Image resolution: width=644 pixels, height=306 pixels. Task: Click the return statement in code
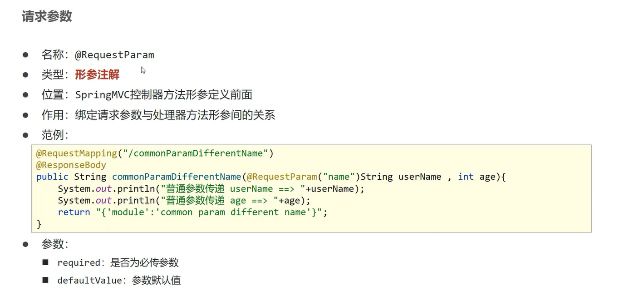tap(192, 212)
